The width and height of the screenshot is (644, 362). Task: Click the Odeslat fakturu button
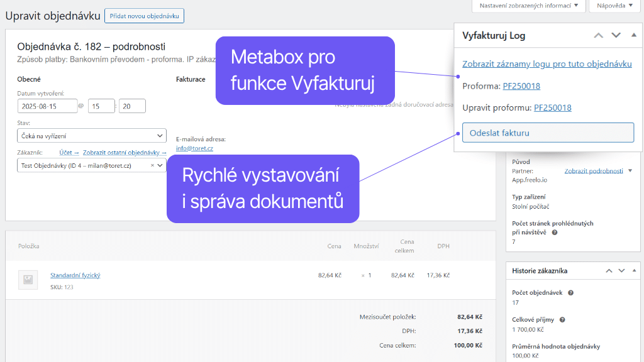click(x=548, y=133)
